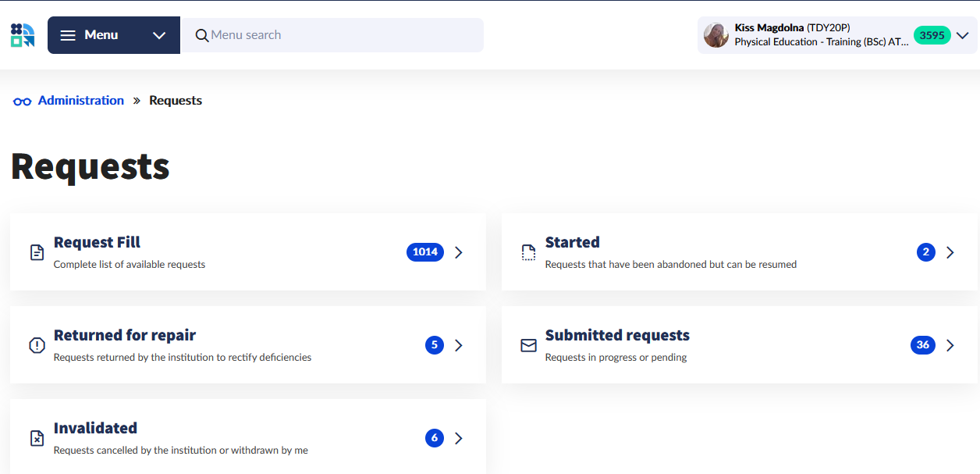Viewport: 980px width, 474px height.
Task: Open Request Fill via its arrow chevron
Action: (459, 252)
